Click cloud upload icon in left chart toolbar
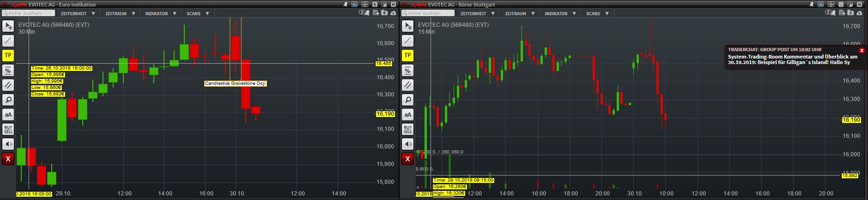Screen dimensions: 868x200 [393, 13]
